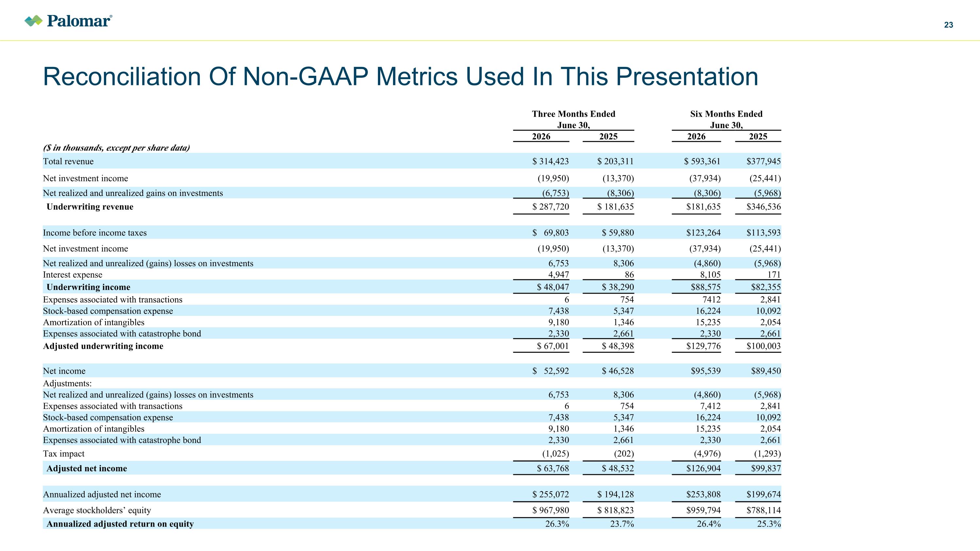Select the value $ 255,072
The height and width of the screenshot is (551, 980).
(x=550, y=494)
